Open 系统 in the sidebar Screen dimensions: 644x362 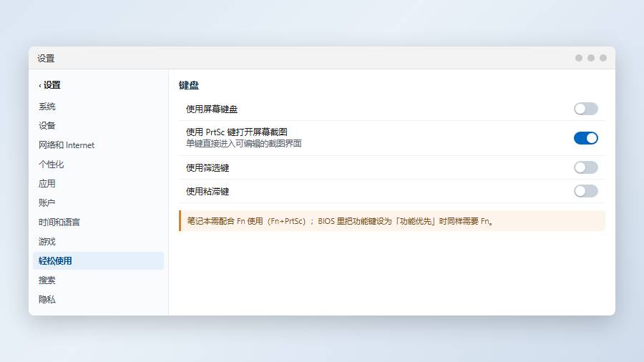tap(98, 107)
